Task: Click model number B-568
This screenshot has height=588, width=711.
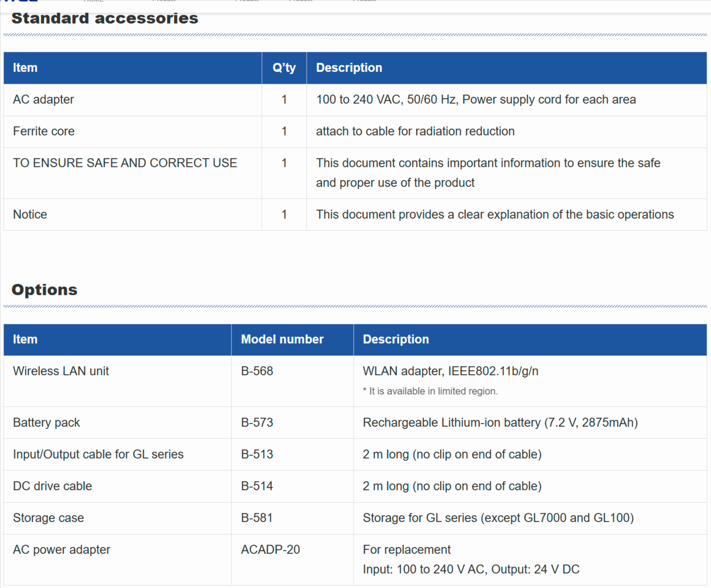Action: (x=257, y=371)
